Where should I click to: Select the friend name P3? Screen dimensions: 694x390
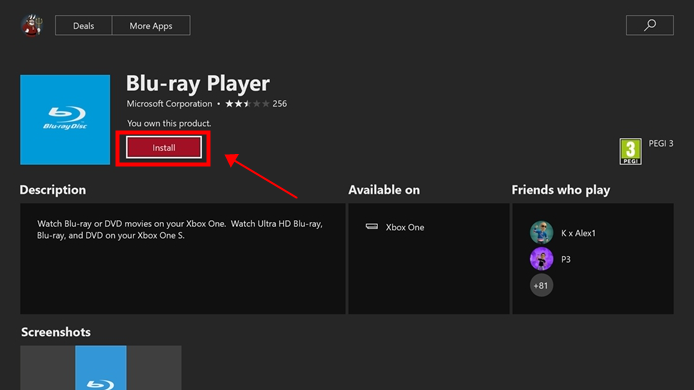566,260
